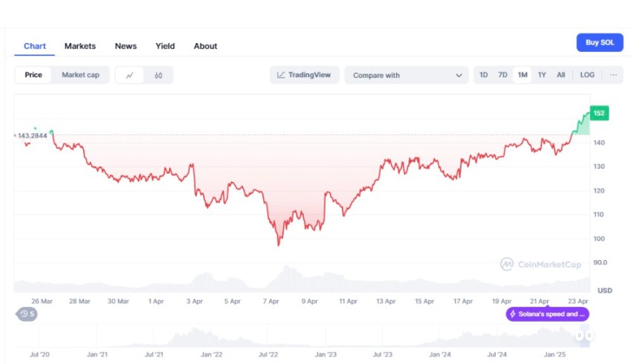Image resolution: width=639 pixels, height=364 pixels.
Task: Open the Yield tab
Action: coord(165,46)
